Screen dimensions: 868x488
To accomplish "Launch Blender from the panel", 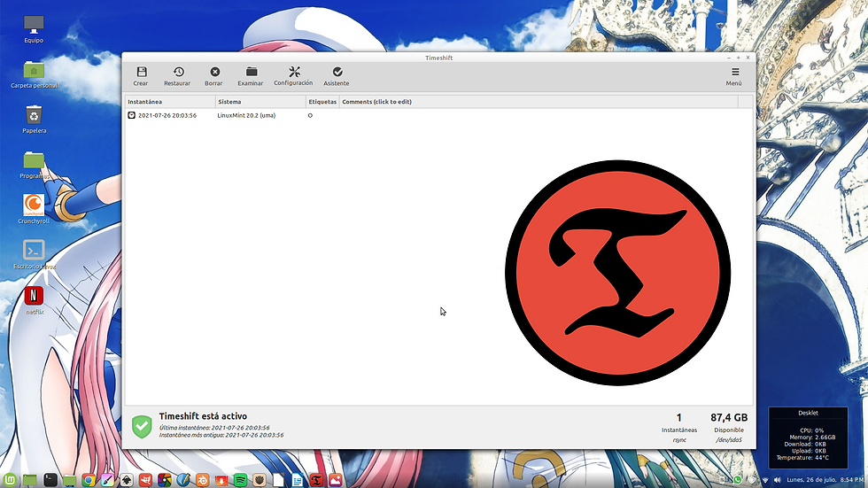I will pos(203,480).
